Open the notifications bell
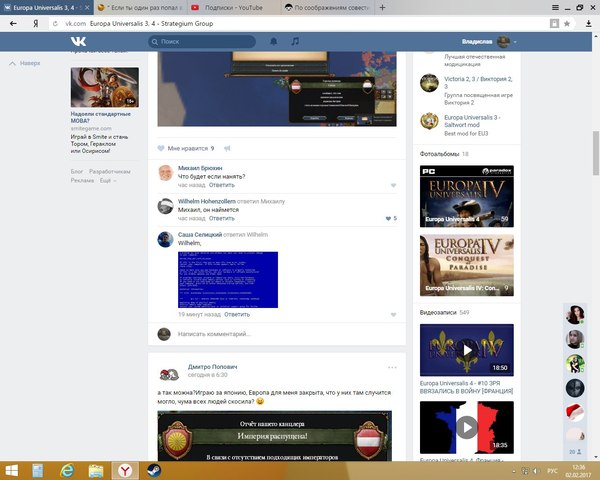This screenshot has width=600, height=480. pyautogui.click(x=274, y=41)
